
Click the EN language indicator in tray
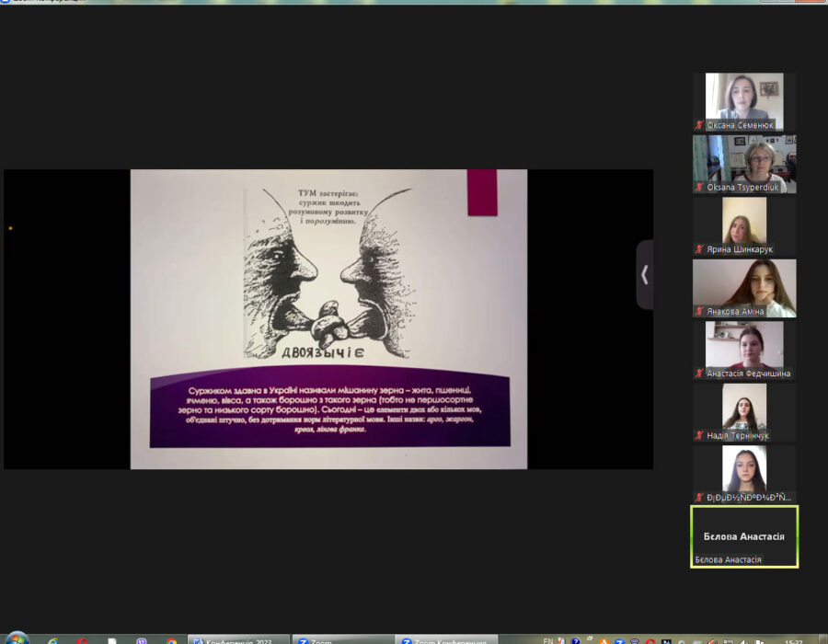pos(548,640)
